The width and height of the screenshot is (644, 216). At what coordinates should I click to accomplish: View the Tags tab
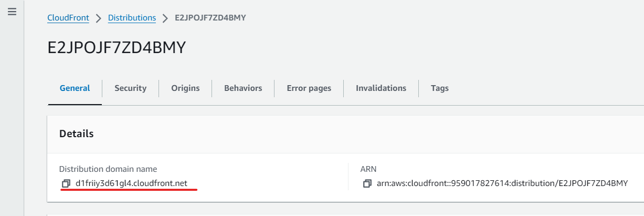440,88
